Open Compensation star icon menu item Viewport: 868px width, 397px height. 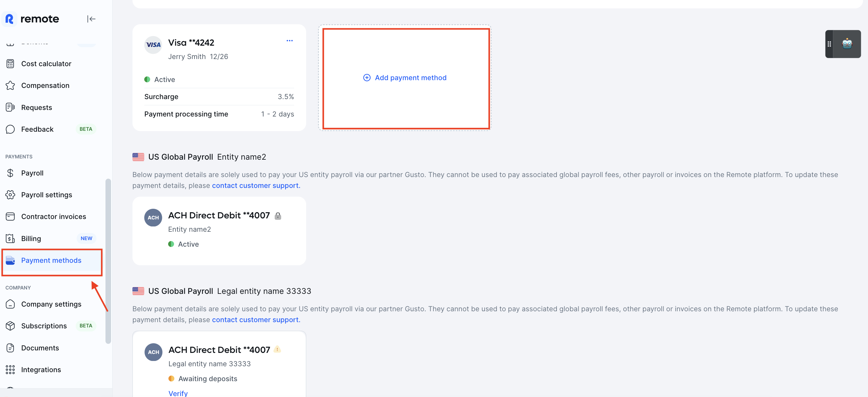point(11,86)
